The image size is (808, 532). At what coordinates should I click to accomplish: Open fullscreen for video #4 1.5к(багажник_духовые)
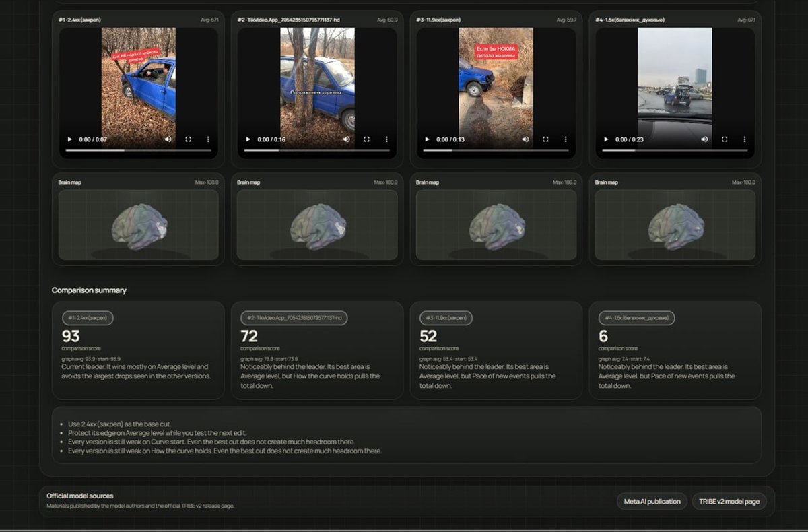(725, 139)
